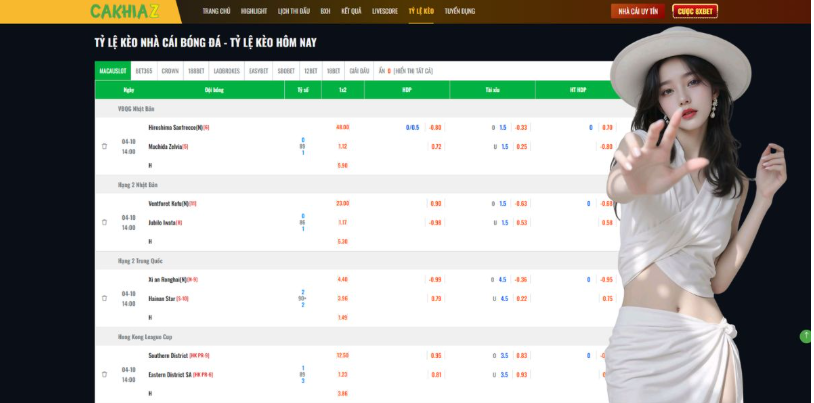Click the Ngày column header
This screenshot has width=814, height=403.
pos(129,90)
